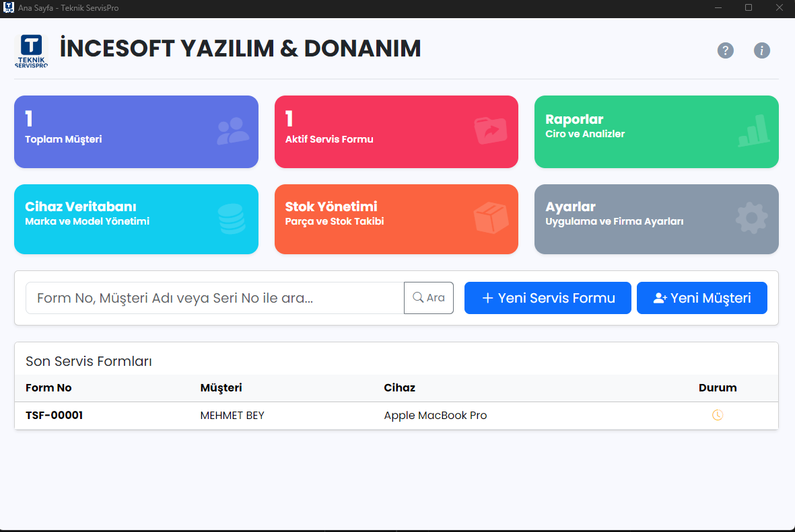
Task: Click the chart icon on the Raporlar card
Action: point(753,130)
